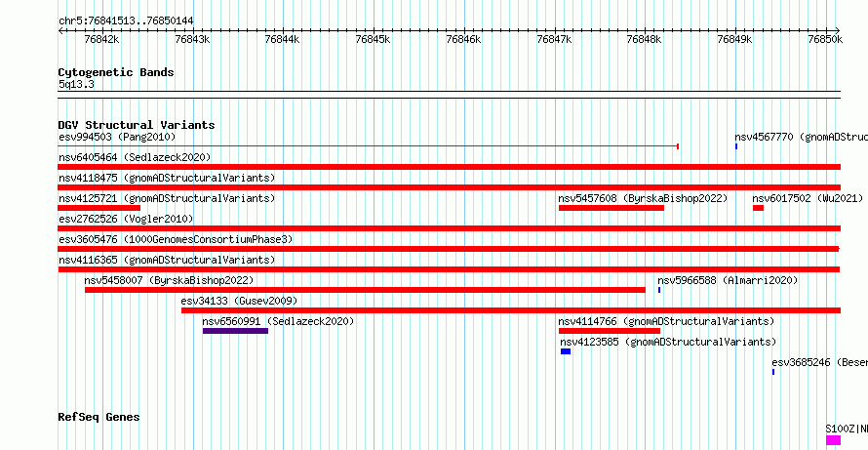868x450 pixels.
Task: Click the chr5:76841513..76850144 coordinate label
Action: point(126,20)
